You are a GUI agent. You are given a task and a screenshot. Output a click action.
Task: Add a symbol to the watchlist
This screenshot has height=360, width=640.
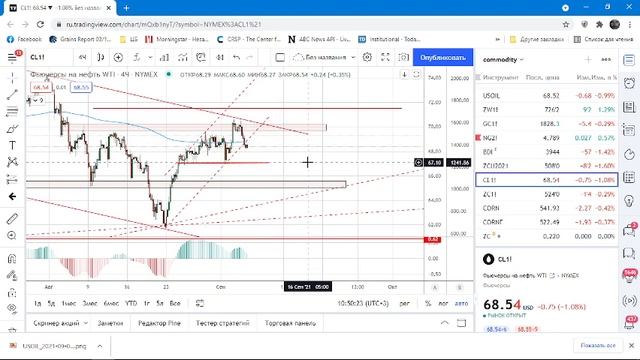pyautogui.click(x=588, y=60)
